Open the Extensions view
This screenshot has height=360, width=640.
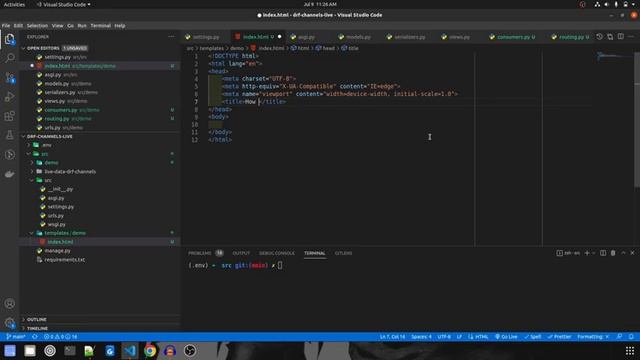click(9, 116)
